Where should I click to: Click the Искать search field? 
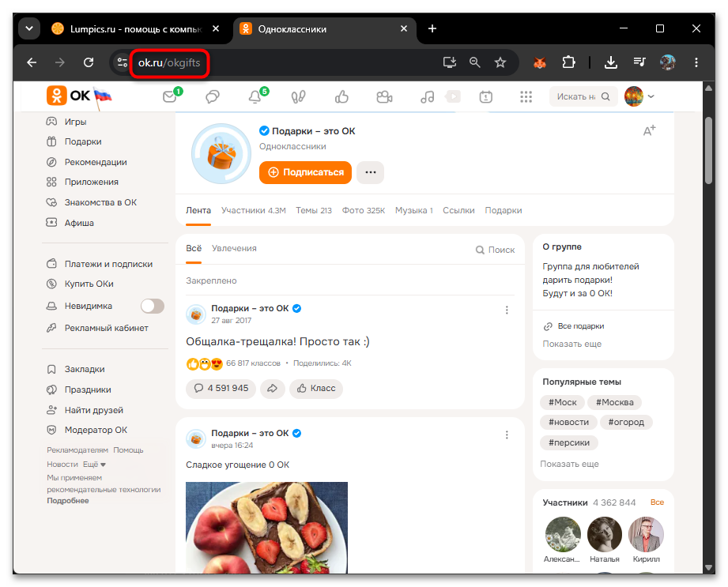coord(583,96)
